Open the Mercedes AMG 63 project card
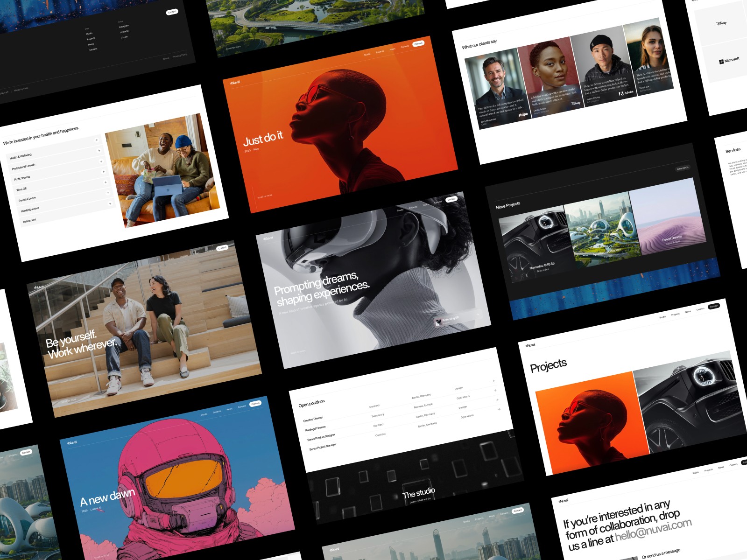747x560 pixels. point(536,244)
